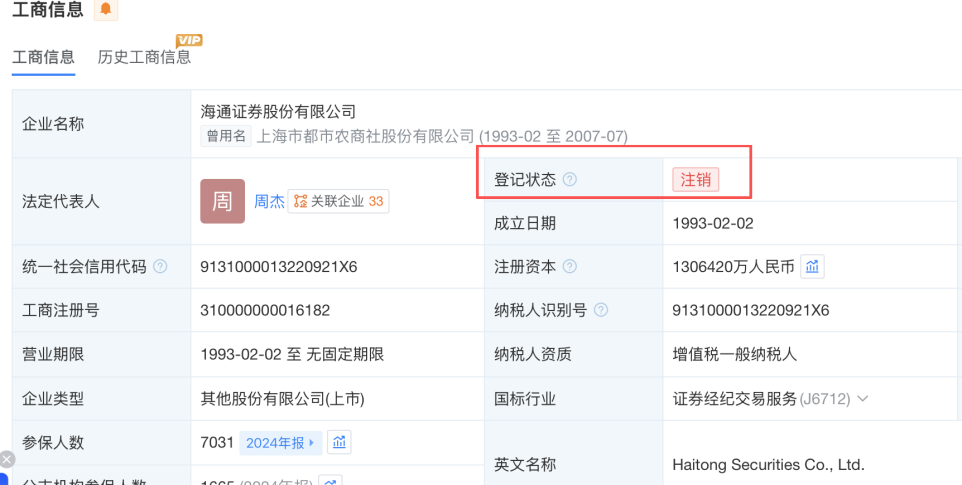This screenshot has height=485, width=962.
Task: Click the 企业名称 label cell
Action: [x=102, y=124]
